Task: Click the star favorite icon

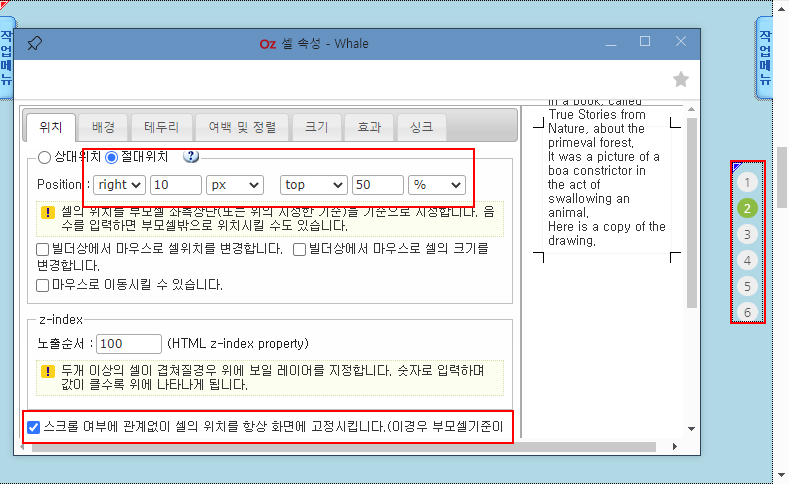Action: pos(681,79)
